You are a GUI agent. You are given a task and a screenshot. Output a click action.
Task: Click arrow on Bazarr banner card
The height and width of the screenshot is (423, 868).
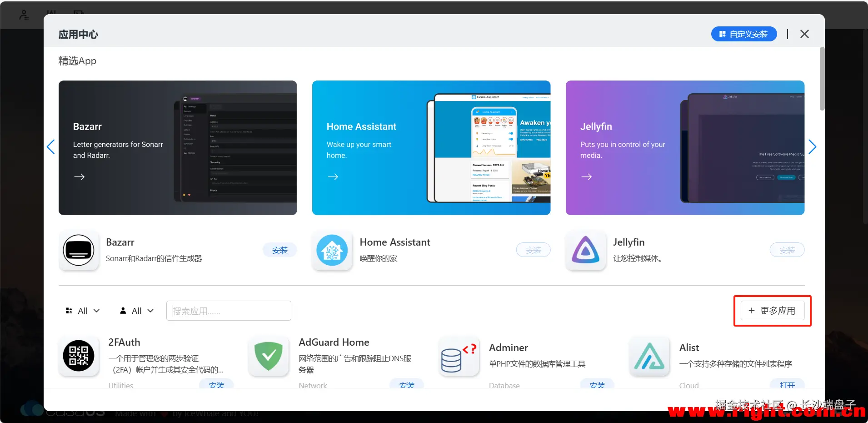coord(80,176)
